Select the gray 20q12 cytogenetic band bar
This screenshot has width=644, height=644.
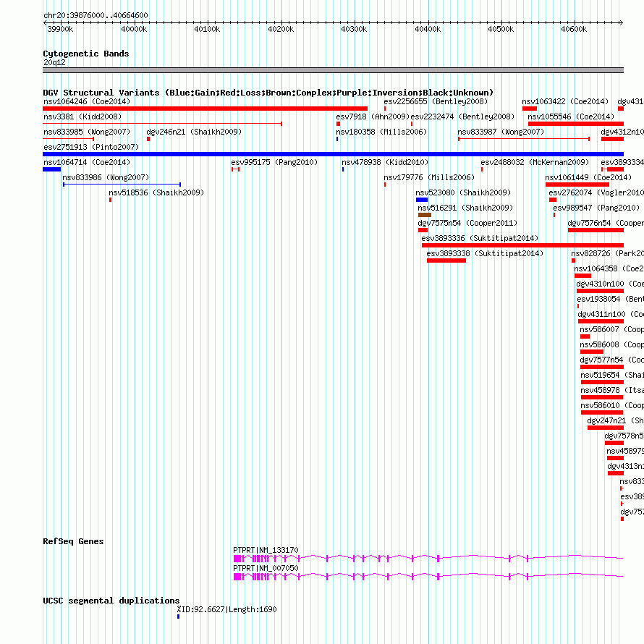coord(333,70)
